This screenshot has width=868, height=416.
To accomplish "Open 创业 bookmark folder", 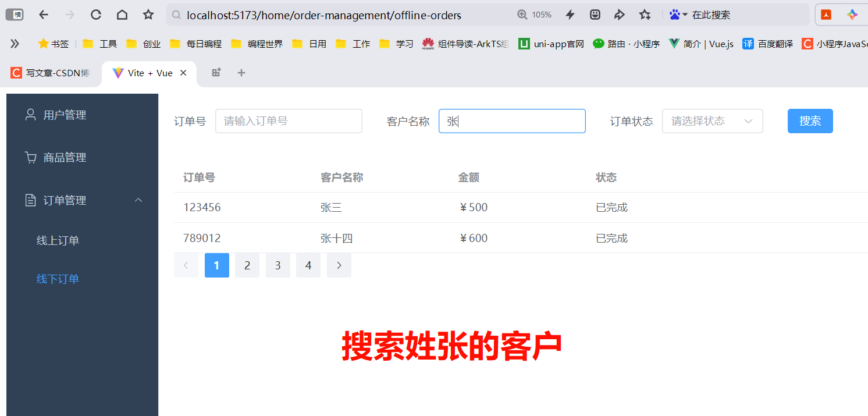I will (x=143, y=44).
